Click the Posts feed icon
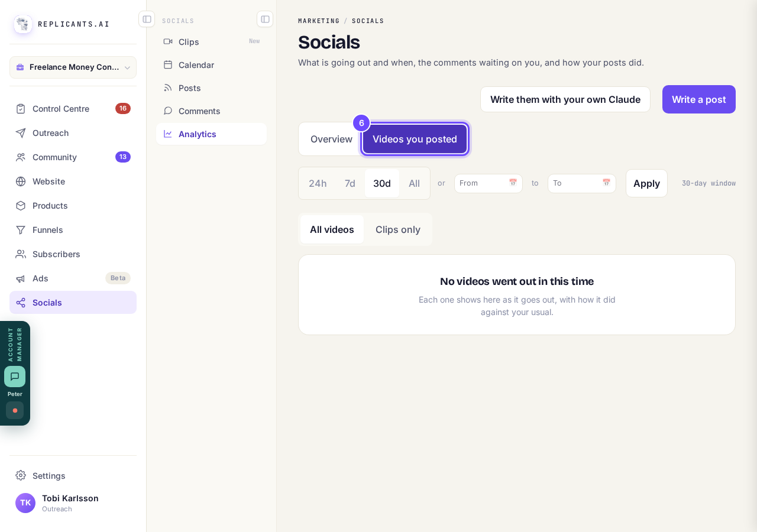 (x=168, y=88)
